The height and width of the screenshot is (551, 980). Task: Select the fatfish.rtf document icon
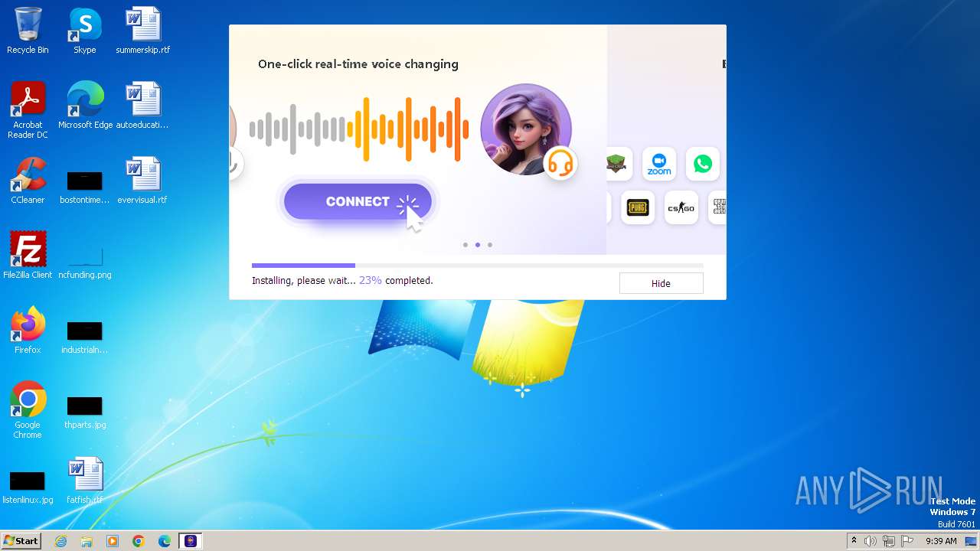pyautogui.click(x=84, y=481)
